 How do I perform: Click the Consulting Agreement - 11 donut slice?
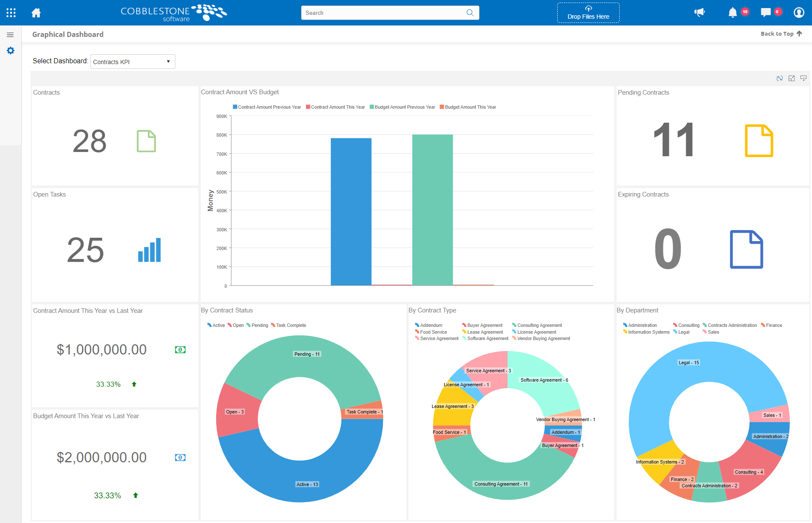click(x=501, y=484)
